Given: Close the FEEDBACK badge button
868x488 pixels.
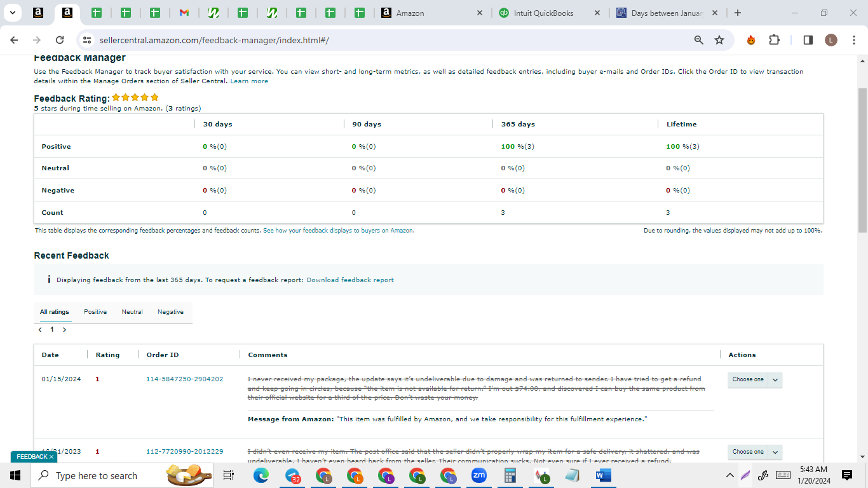Looking at the screenshot, I should 51,457.
